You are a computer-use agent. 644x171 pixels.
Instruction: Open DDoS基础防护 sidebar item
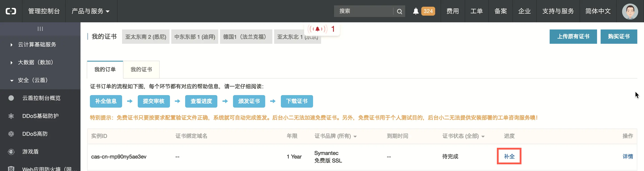(40, 116)
